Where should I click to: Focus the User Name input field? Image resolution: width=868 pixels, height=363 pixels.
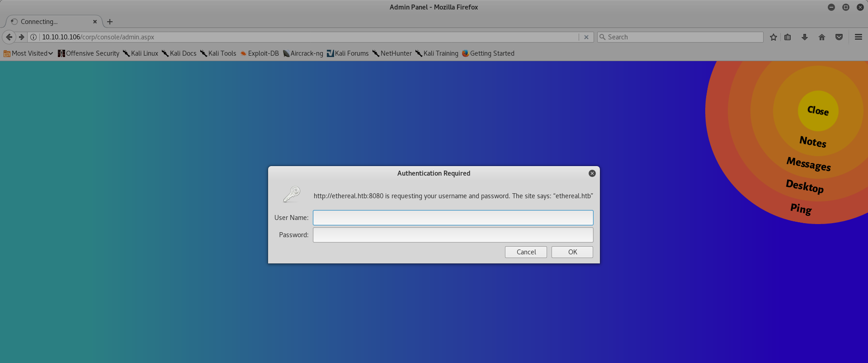453,218
